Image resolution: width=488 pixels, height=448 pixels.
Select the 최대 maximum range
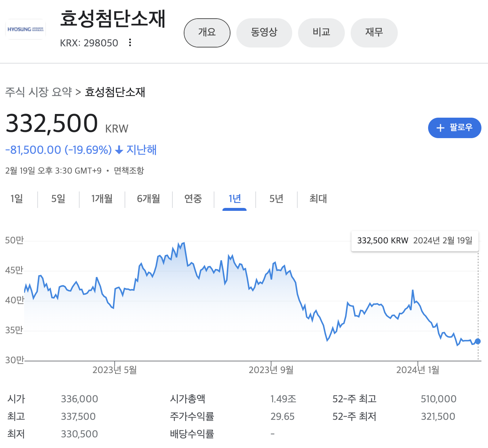[318, 199]
